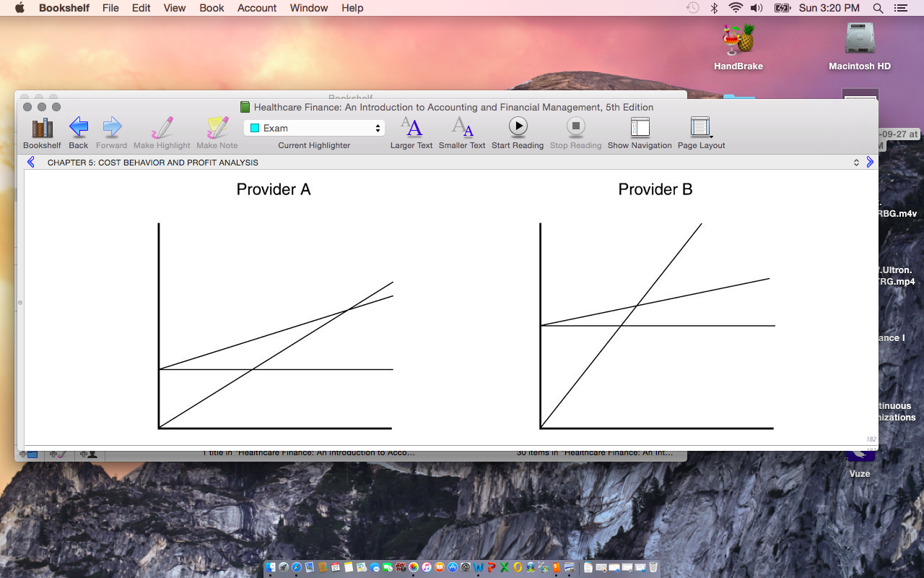The width and height of the screenshot is (924, 578).
Task: Launch HandBrake from the desktop
Action: [737, 40]
